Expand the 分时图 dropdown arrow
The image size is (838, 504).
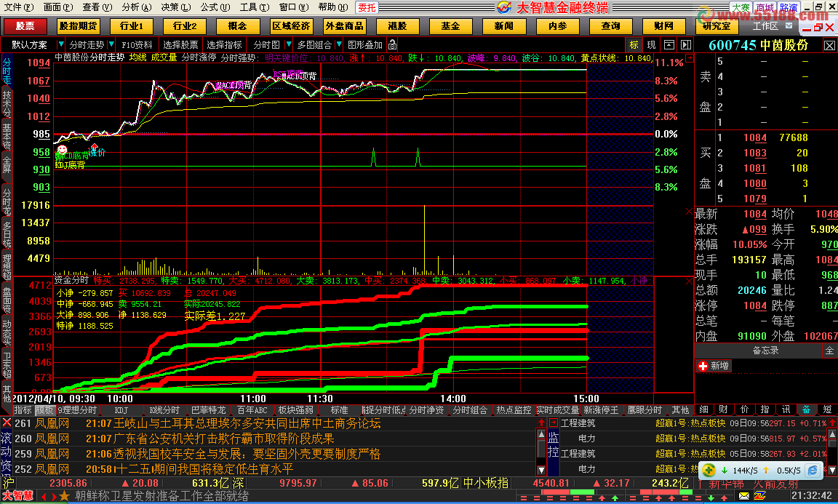[x=289, y=44]
